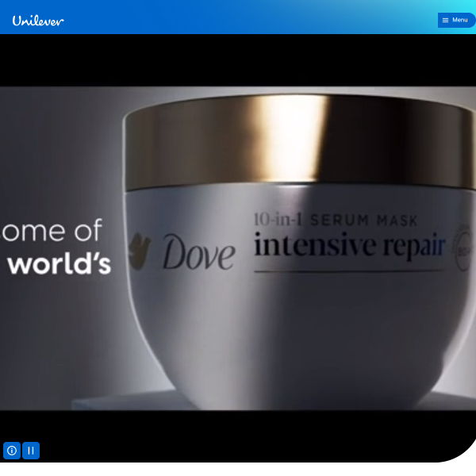Open the Unilever logo home link
Screen dimensions: 476x476
[x=38, y=21]
